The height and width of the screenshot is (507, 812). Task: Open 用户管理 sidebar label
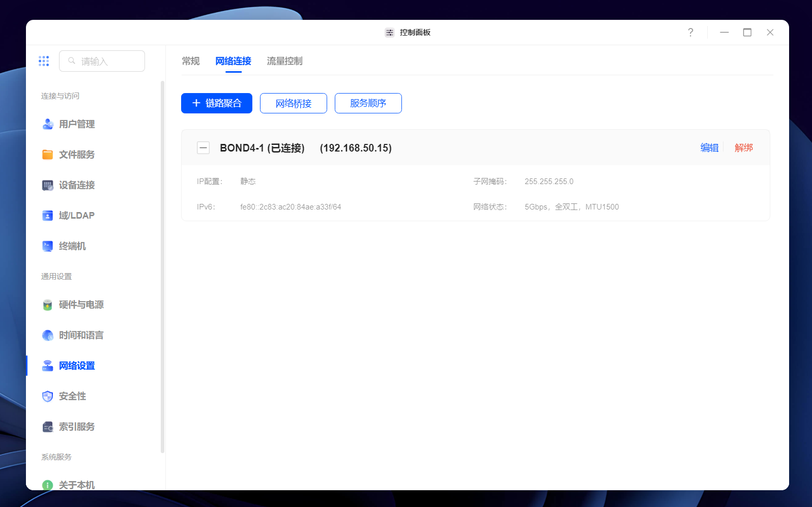tap(77, 124)
